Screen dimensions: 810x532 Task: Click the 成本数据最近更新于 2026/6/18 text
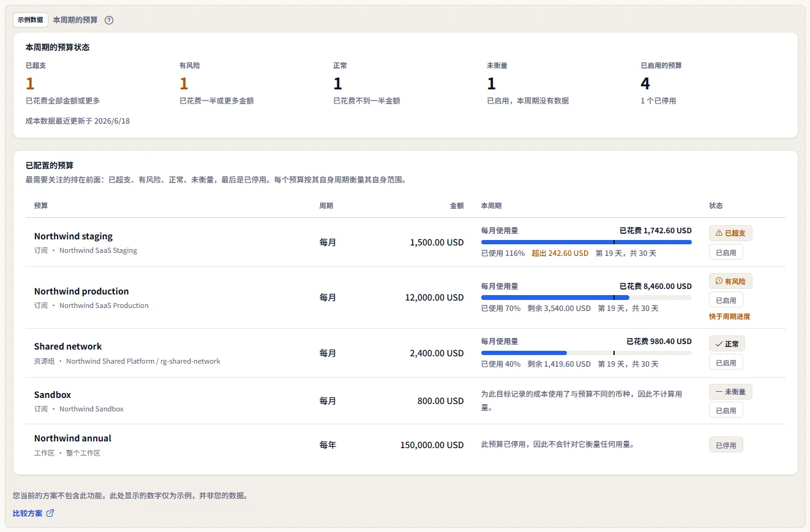[78, 121]
